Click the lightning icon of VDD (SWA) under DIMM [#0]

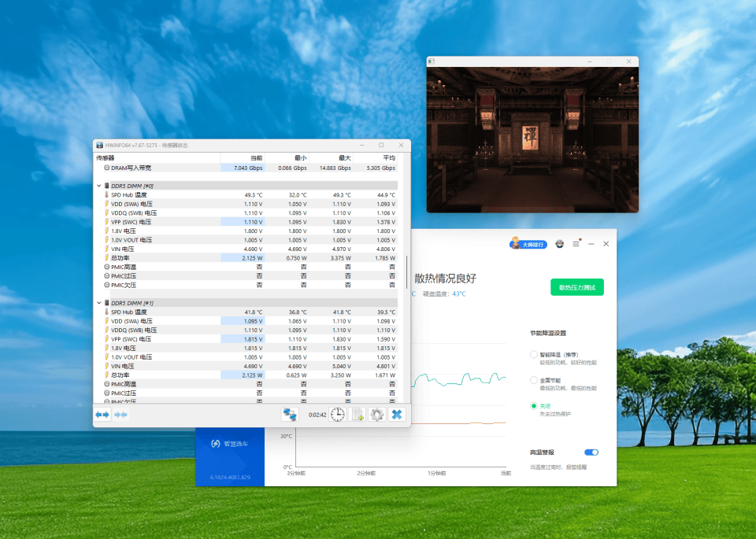(106, 204)
